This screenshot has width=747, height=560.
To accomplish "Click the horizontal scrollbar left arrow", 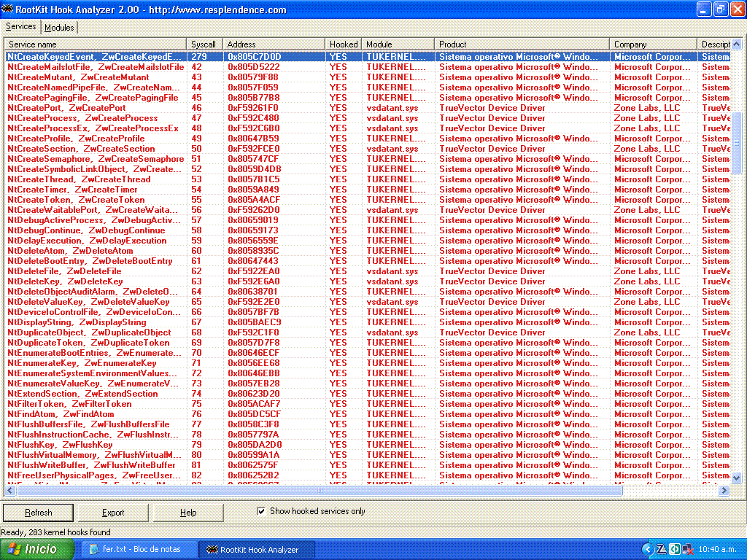I will [10, 490].
